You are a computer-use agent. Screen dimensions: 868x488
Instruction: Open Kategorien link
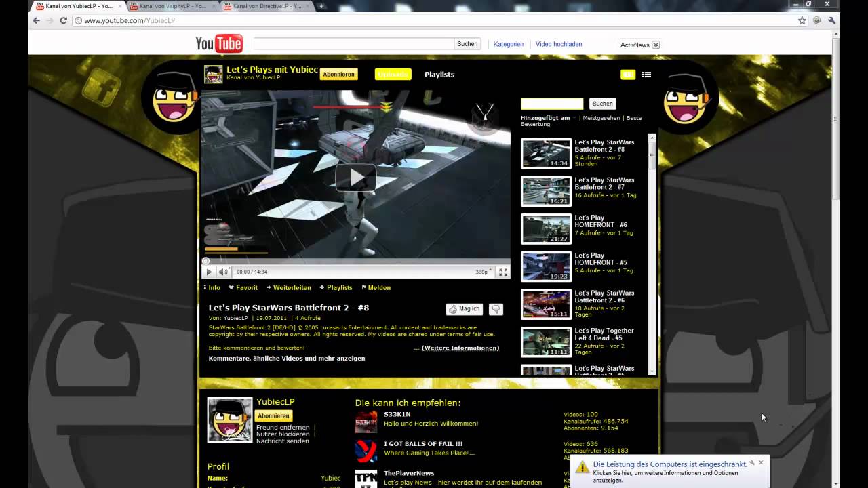pyautogui.click(x=509, y=44)
